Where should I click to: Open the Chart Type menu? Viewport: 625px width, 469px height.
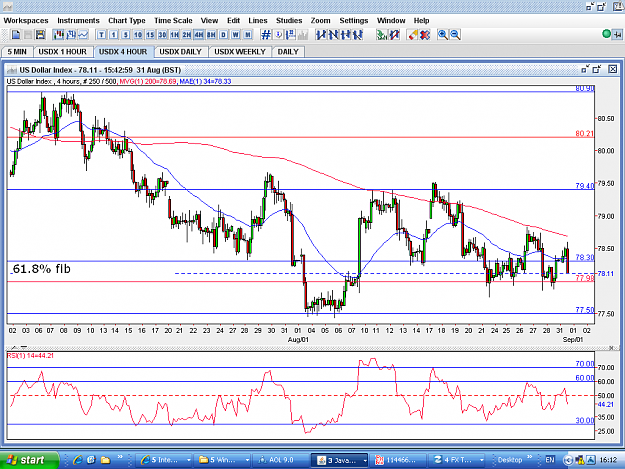pyautogui.click(x=127, y=21)
